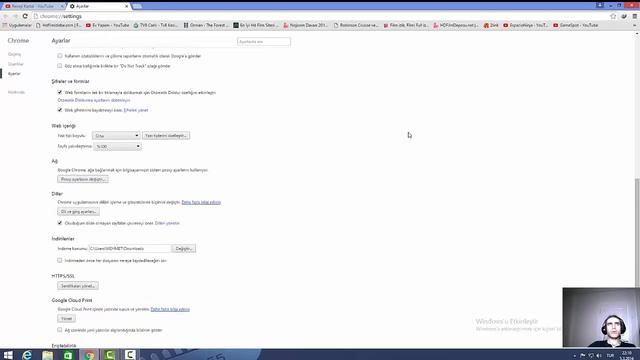Show more bookmarks with the overflow chevron
This screenshot has width=640, height=360.
pyautogui.click(x=635, y=25)
